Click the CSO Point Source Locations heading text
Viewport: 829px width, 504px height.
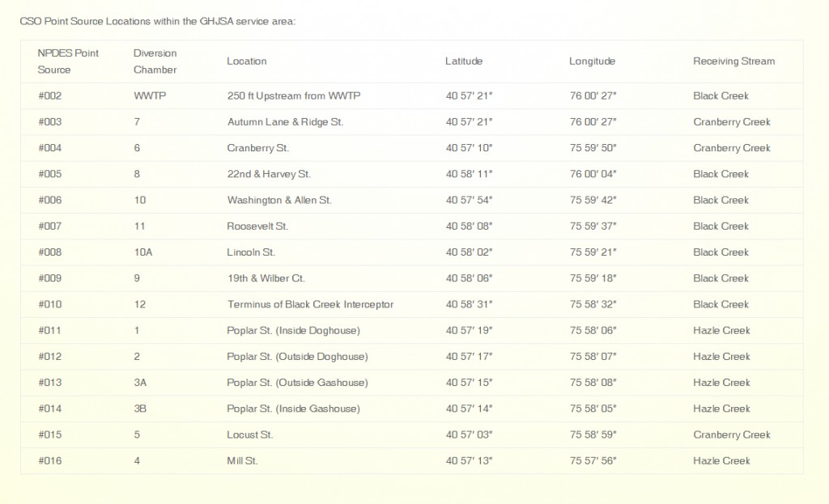(x=157, y=20)
